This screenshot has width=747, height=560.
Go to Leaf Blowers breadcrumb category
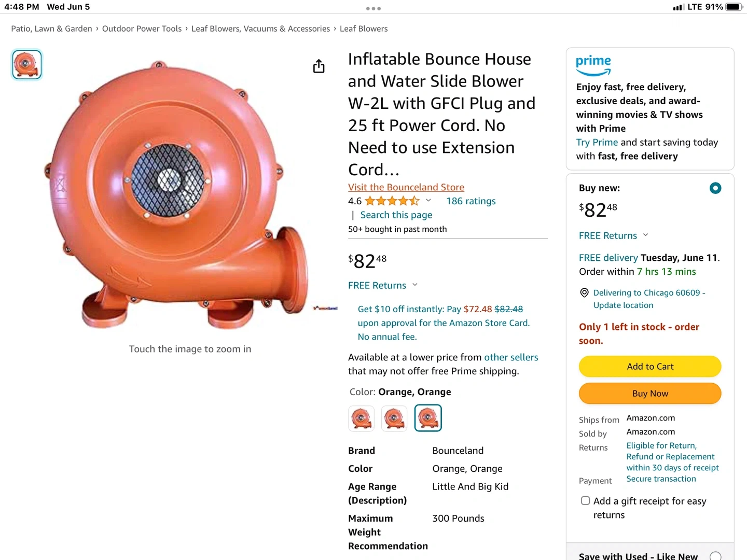364,29
